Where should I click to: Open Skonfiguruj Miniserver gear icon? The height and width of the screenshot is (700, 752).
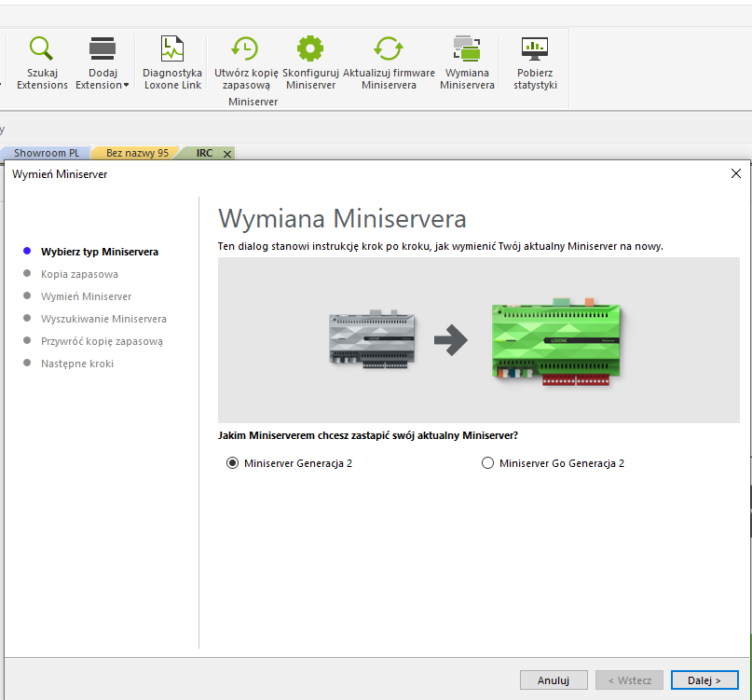[x=310, y=48]
